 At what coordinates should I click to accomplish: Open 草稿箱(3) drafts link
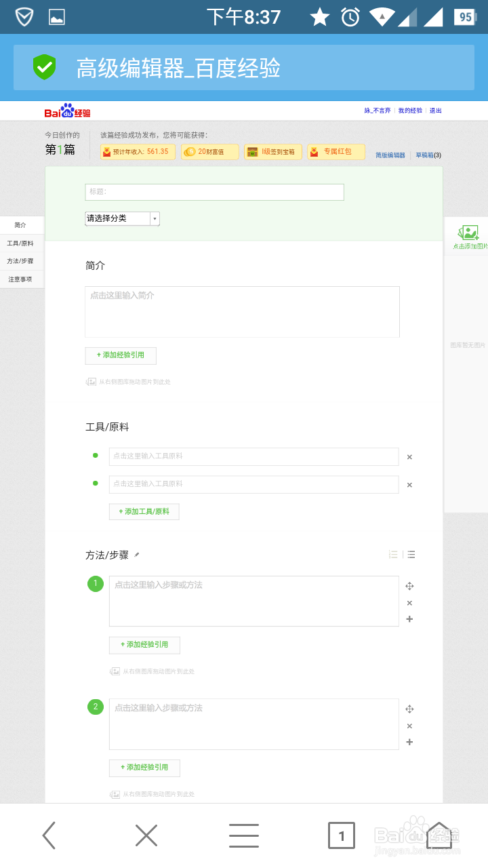coord(428,155)
